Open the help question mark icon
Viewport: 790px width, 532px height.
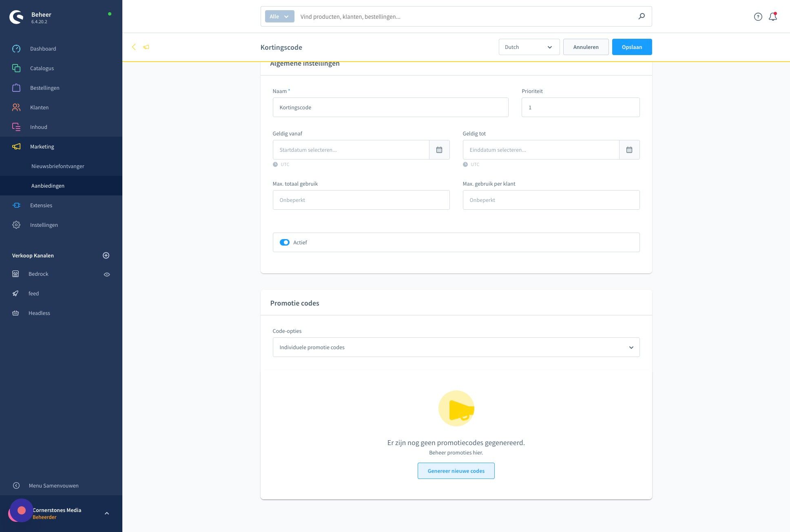(758, 16)
